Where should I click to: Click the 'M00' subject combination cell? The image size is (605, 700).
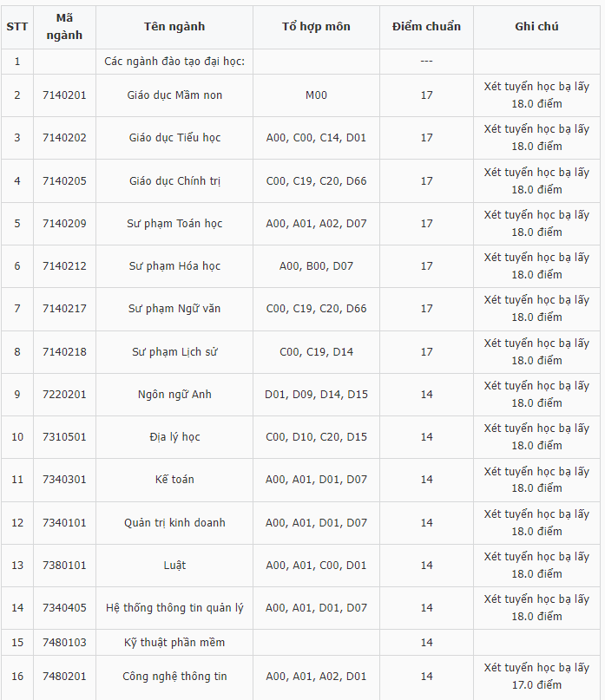[x=316, y=95]
